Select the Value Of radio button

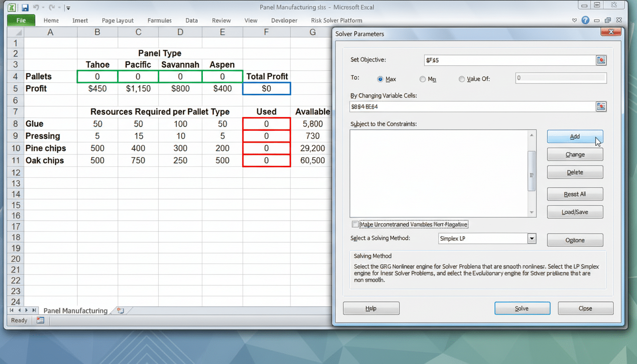462,79
